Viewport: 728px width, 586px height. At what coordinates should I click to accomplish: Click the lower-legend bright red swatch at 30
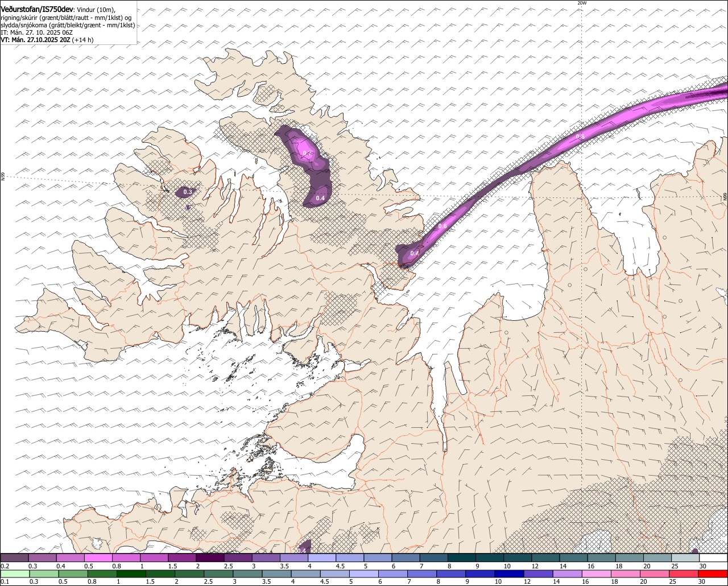[713, 573]
